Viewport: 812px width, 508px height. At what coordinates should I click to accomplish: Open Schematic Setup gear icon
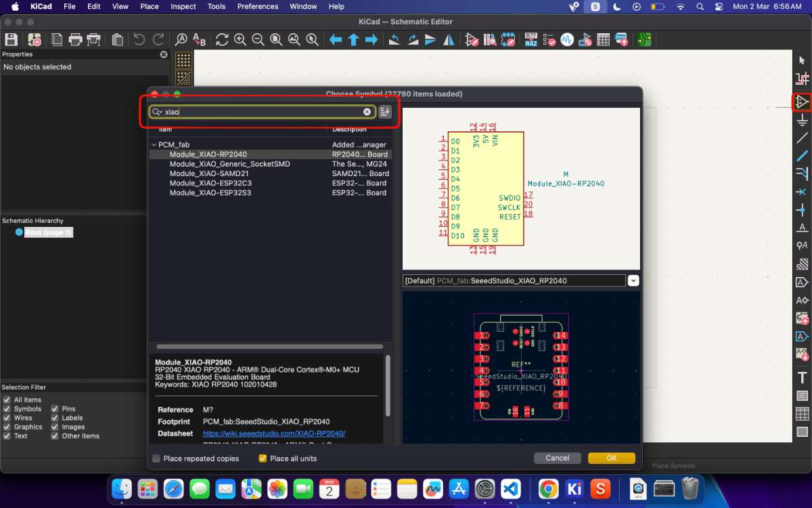[x=35, y=40]
